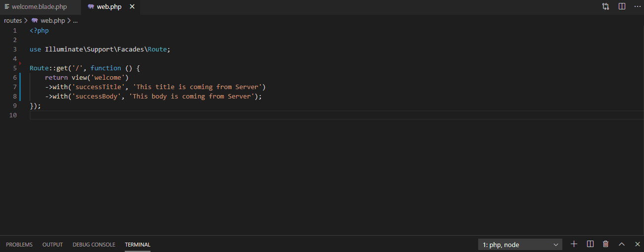Click line number 6 in the gutter
Image resolution: width=644 pixels, height=252 pixels.
[14, 77]
